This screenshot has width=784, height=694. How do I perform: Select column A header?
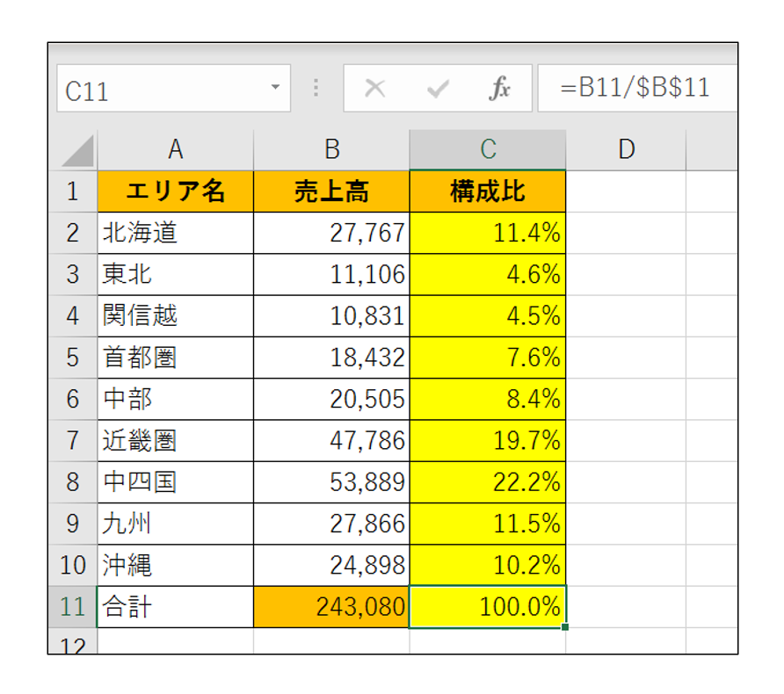(175, 150)
